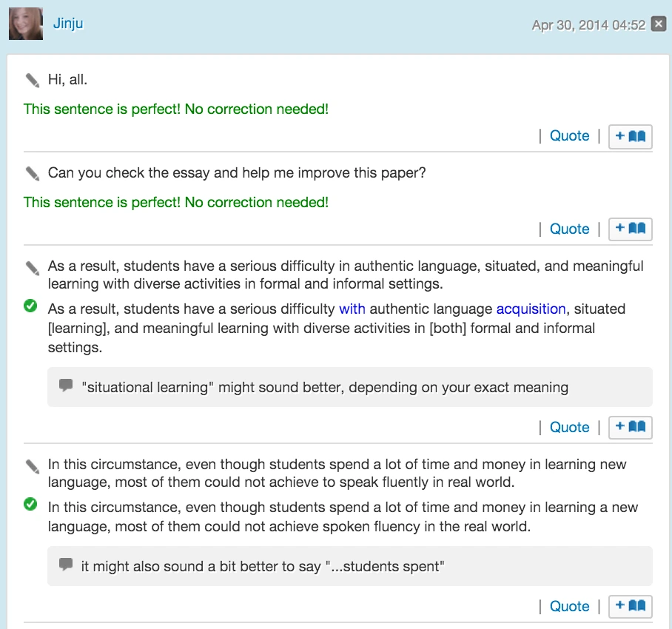
Task: Quote the "As a result" correction
Action: tap(569, 427)
